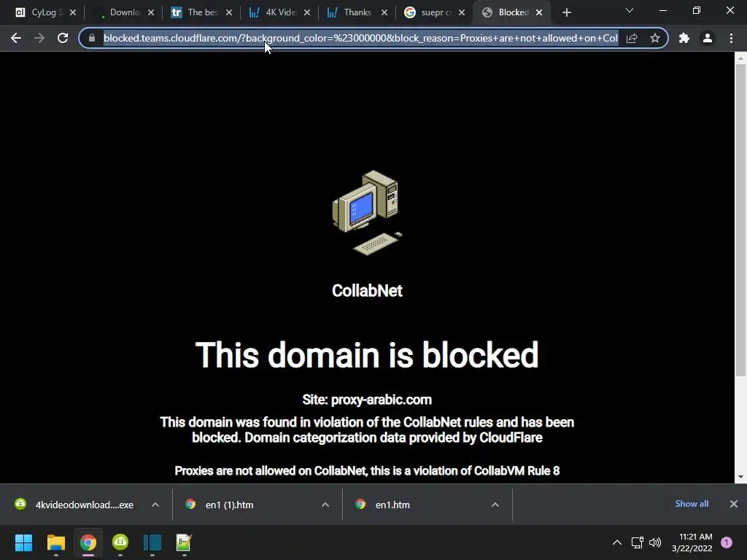
Task: Open Chrome three-dot menu
Action: pos(731,38)
